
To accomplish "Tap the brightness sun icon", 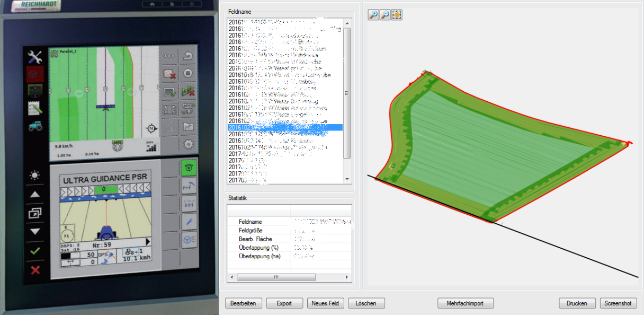I will click(x=35, y=175).
